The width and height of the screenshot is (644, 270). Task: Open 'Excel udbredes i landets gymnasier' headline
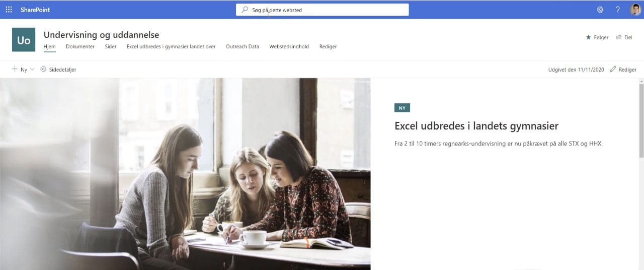click(476, 126)
